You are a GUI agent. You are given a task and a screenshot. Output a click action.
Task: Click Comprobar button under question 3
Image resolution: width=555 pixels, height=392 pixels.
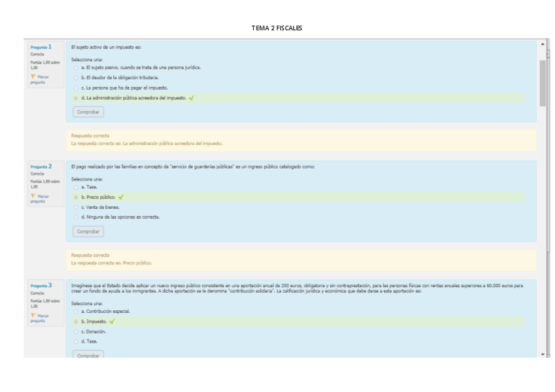[88, 354]
